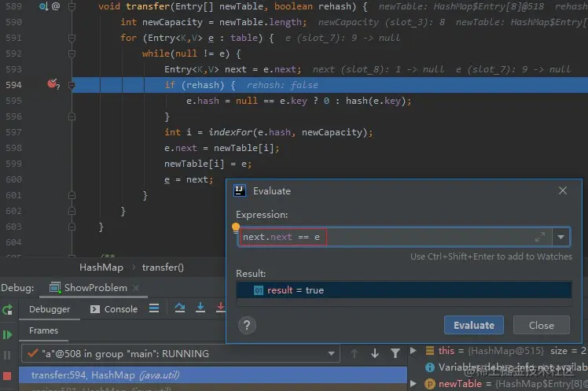The width and height of the screenshot is (588, 391).
Task: Close the ShowProblem debug tab
Action: pyautogui.click(x=136, y=288)
